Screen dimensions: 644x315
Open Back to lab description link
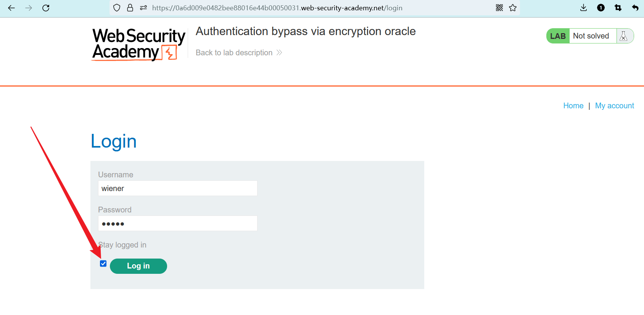(x=239, y=53)
